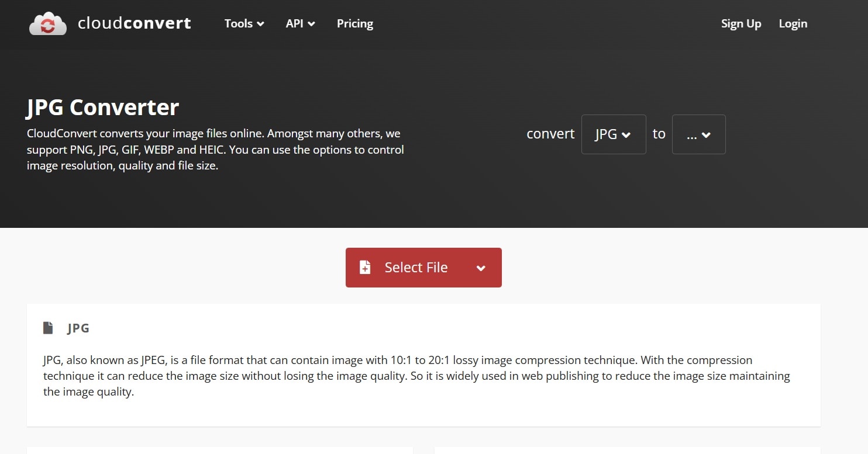Open the Pricing page link
Viewport: 868px width, 454px height.
354,23
